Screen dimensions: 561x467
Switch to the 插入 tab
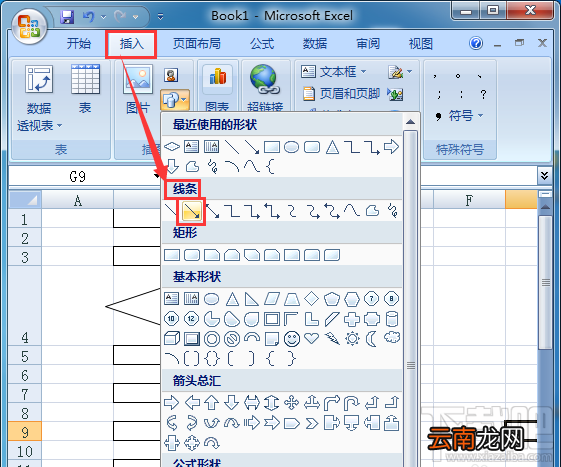[x=131, y=44]
